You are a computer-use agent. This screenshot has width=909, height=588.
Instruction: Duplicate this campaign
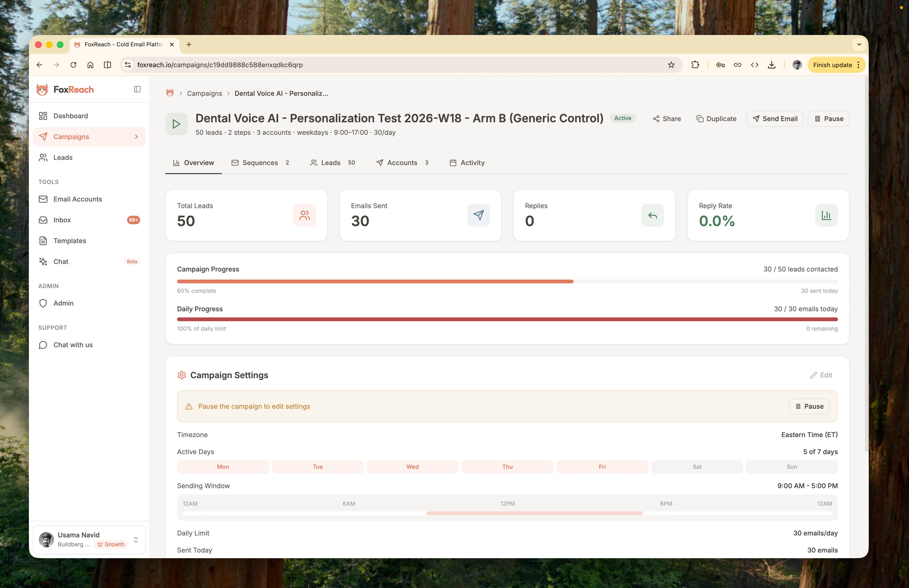[716, 119]
